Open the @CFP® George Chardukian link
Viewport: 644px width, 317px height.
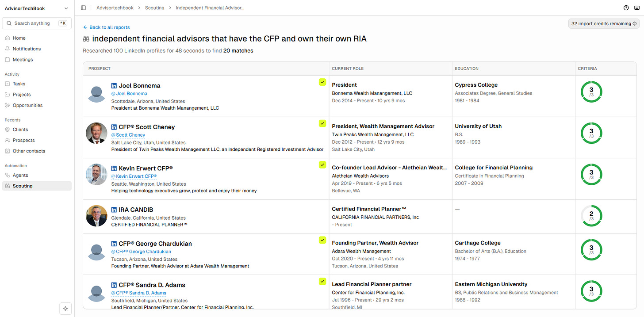141,252
